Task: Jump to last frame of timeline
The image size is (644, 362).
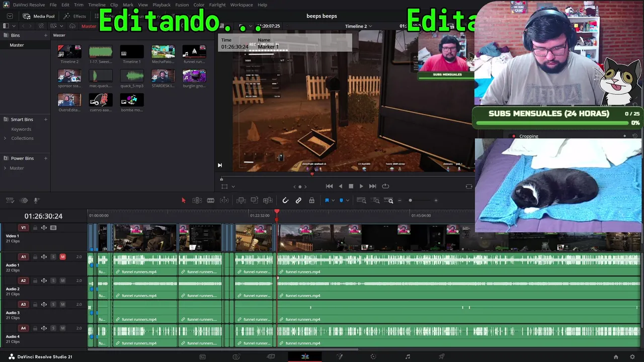Action: click(372, 186)
